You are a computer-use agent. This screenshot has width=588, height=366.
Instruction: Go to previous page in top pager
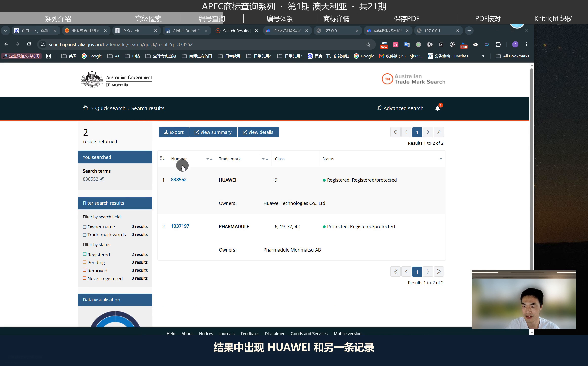406,132
